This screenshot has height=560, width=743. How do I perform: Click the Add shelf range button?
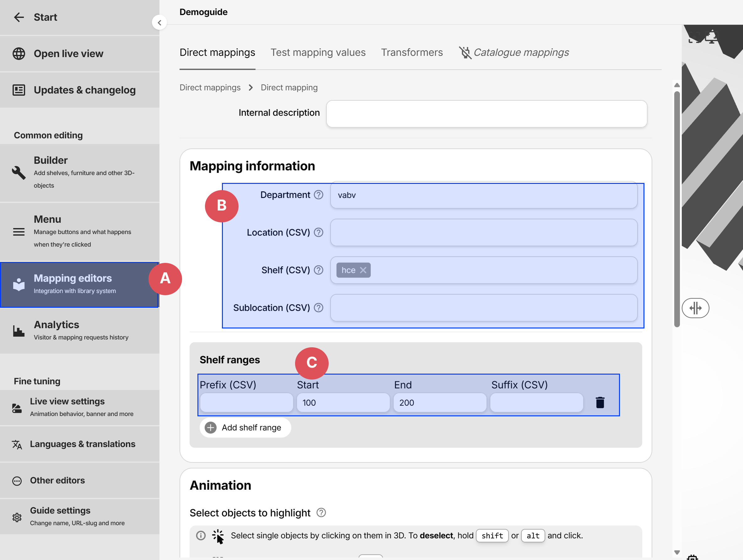(x=245, y=427)
